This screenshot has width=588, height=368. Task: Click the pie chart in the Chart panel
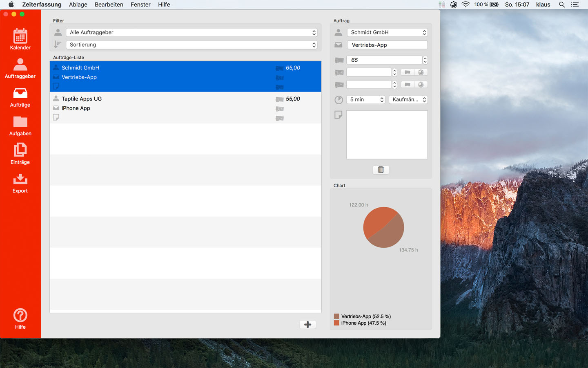383,227
